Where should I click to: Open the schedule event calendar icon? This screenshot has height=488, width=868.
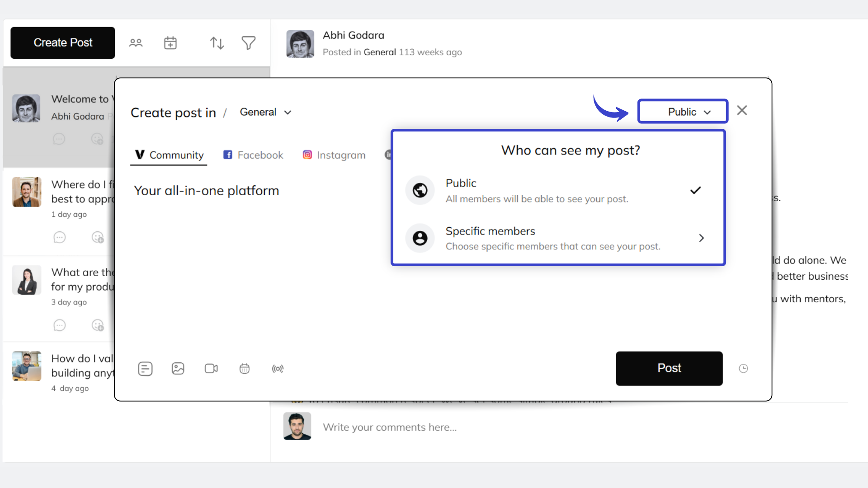coord(170,42)
